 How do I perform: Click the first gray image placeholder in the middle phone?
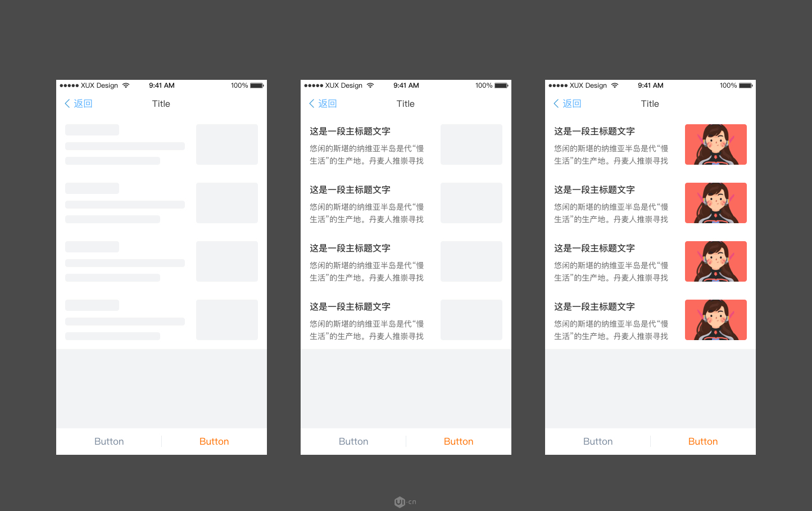coord(471,144)
